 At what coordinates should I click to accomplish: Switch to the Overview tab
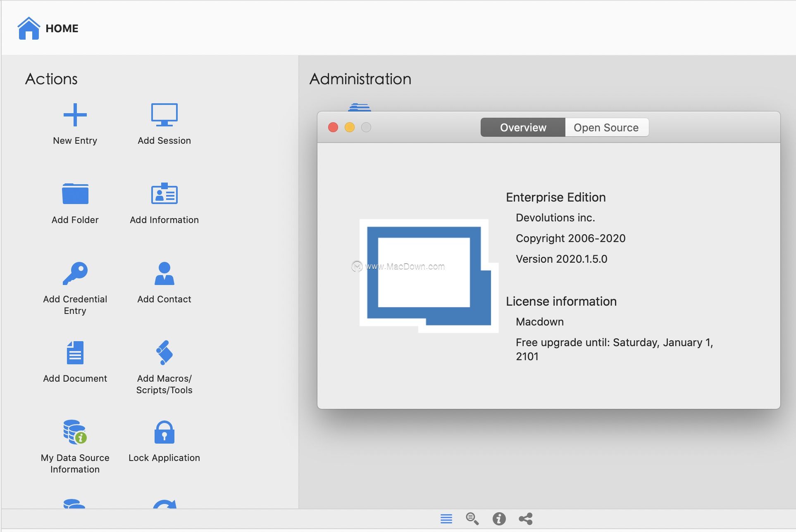[x=523, y=128]
